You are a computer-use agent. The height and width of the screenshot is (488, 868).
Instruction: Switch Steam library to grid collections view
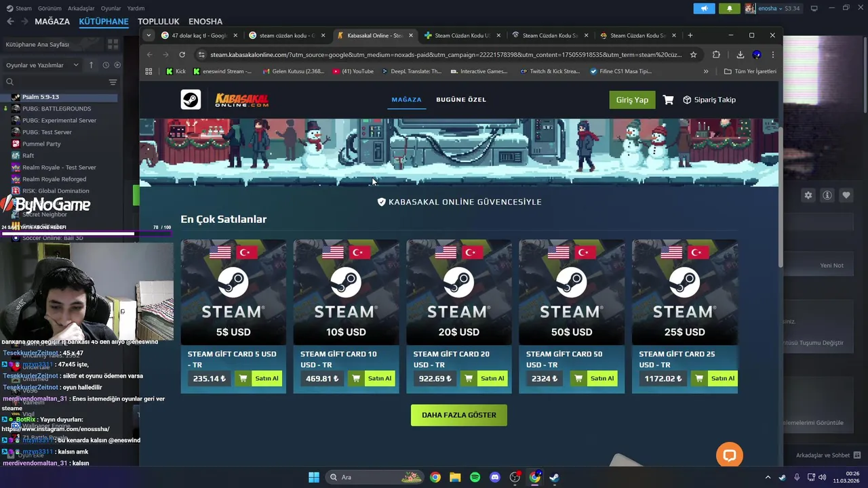[x=113, y=44]
